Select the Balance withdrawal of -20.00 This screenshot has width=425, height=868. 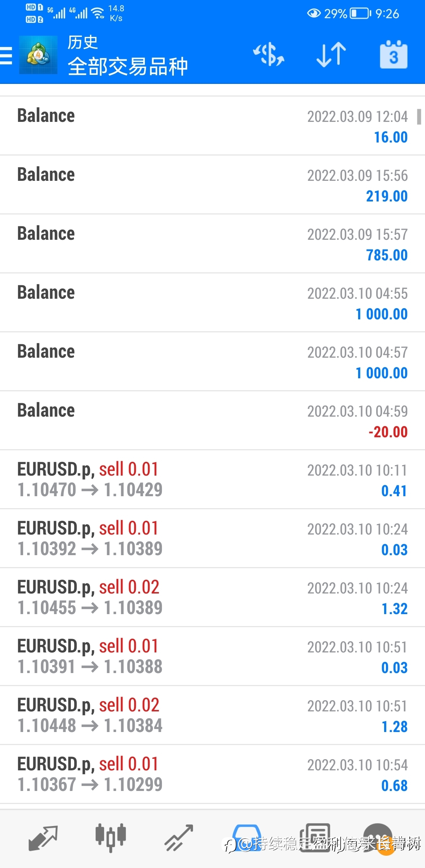pyautogui.click(x=212, y=421)
